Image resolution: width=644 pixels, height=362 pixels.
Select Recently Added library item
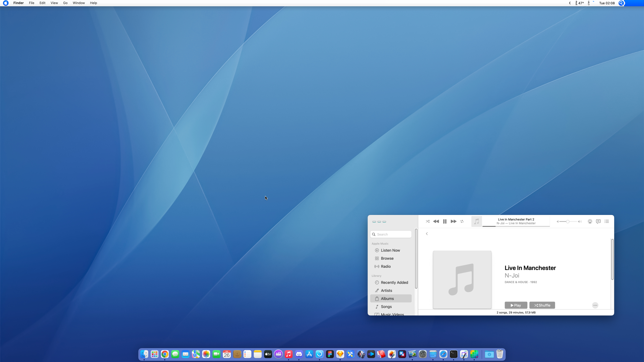point(394,283)
